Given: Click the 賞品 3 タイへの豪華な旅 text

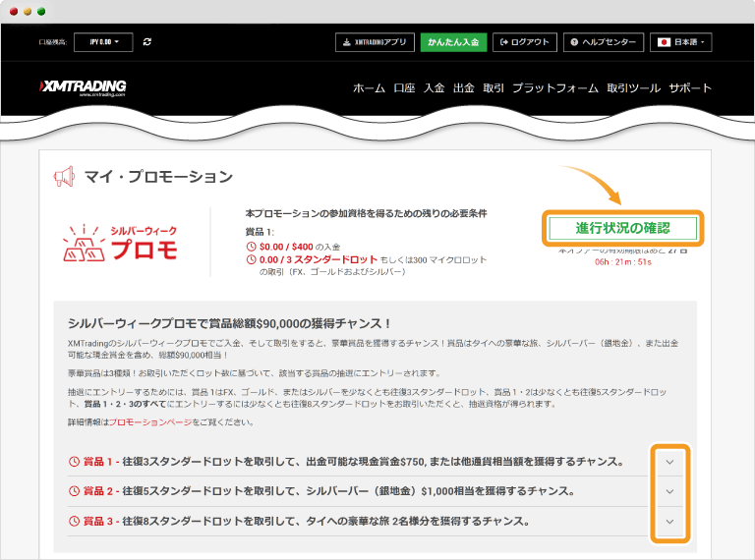Looking at the screenshot, I should [x=307, y=522].
